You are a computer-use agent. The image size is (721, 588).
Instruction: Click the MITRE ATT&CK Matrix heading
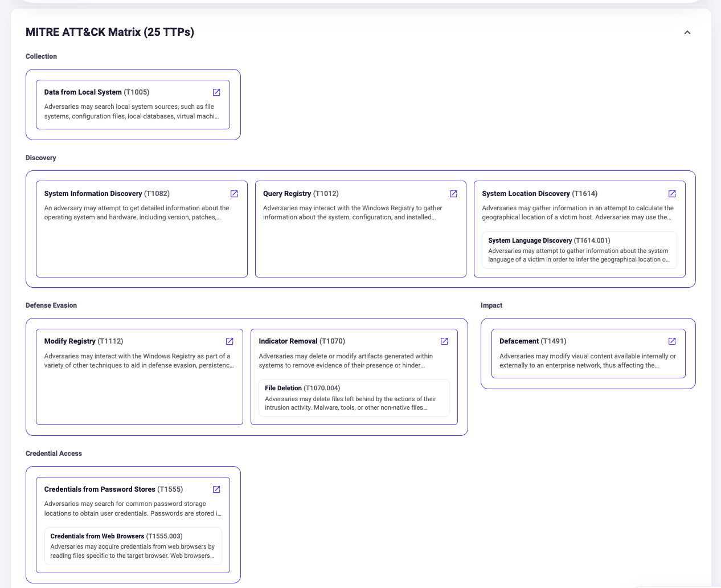point(110,32)
